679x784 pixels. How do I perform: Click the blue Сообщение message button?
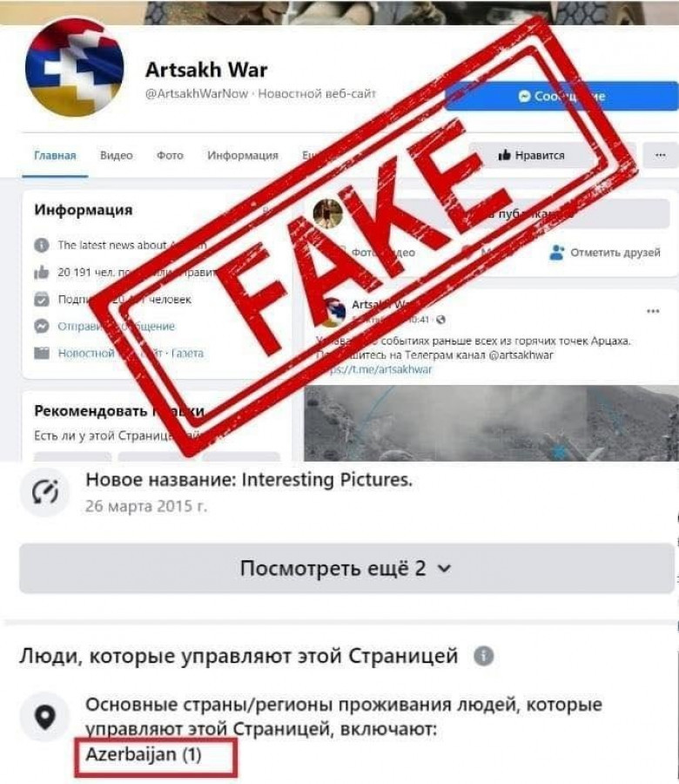tap(561, 96)
